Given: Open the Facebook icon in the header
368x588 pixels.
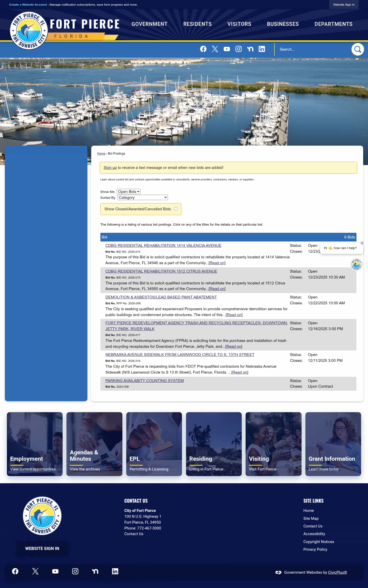Looking at the screenshot, I should click(203, 49).
